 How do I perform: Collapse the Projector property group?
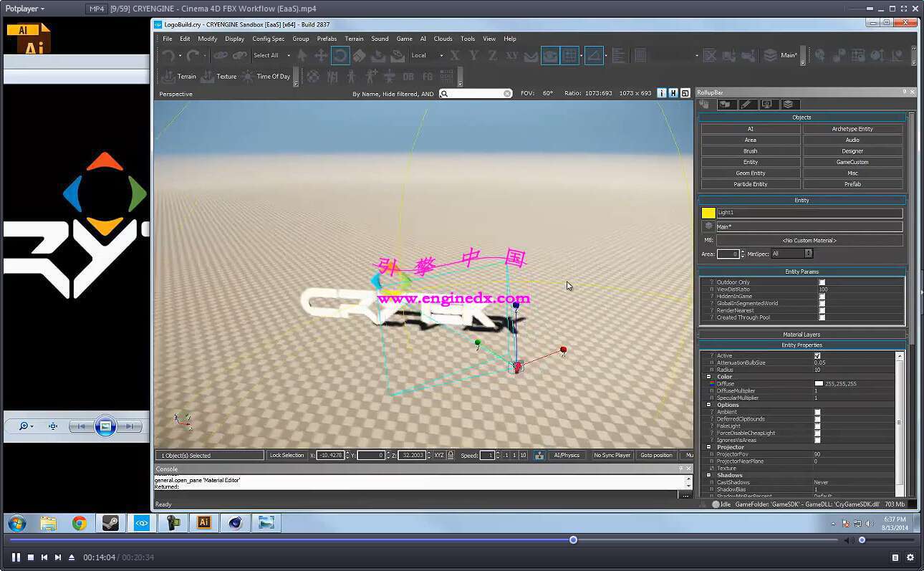(x=708, y=447)
